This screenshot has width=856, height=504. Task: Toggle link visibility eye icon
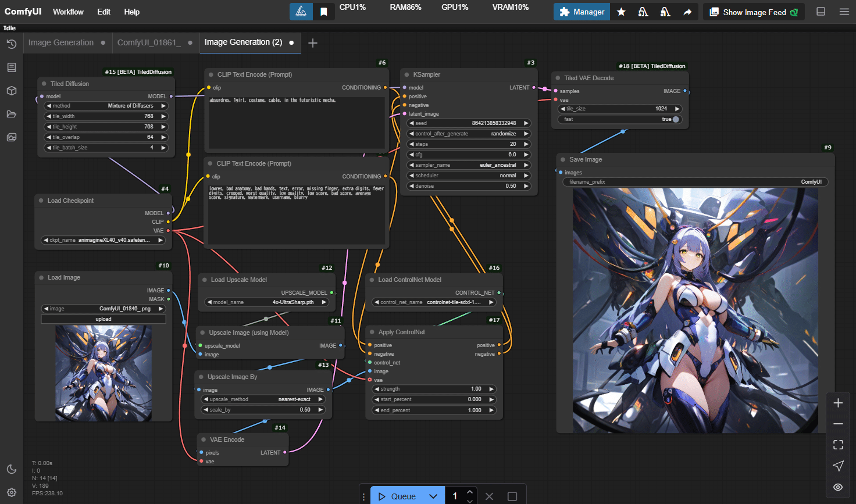tap(838, 487)
